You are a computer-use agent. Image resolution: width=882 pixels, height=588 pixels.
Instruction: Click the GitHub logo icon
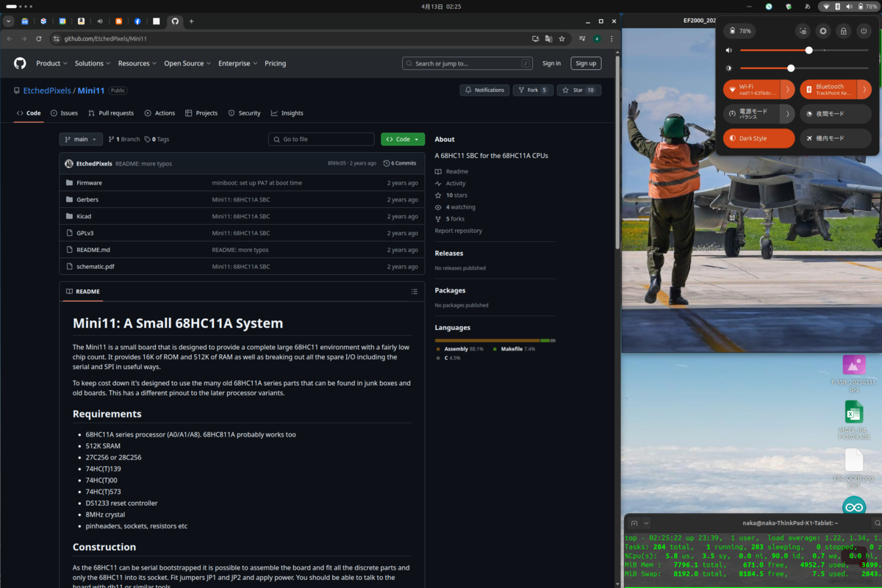pos(20,63)
